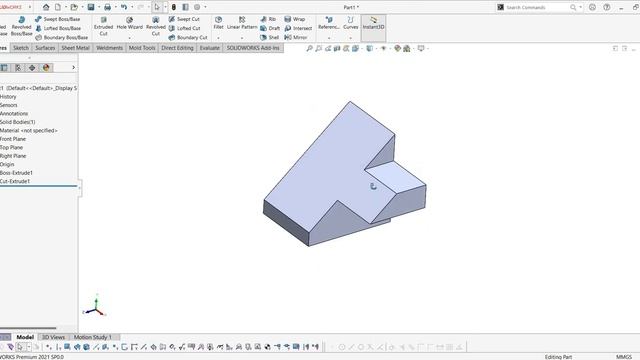Click the Mirror feature
640x360 pixels.
coord(296,37)
